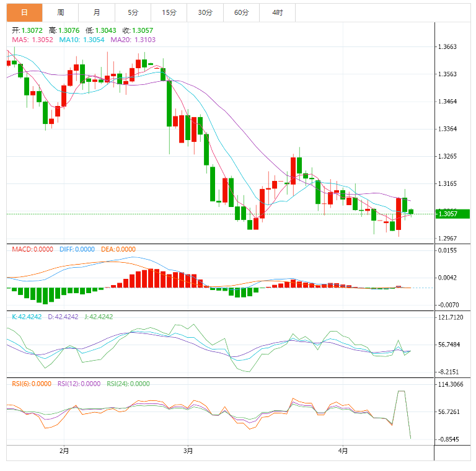Viewport: 476px width, 471px height.
Task: Click the last green candlestick at chart's right edge
Action: pos(411,212)
